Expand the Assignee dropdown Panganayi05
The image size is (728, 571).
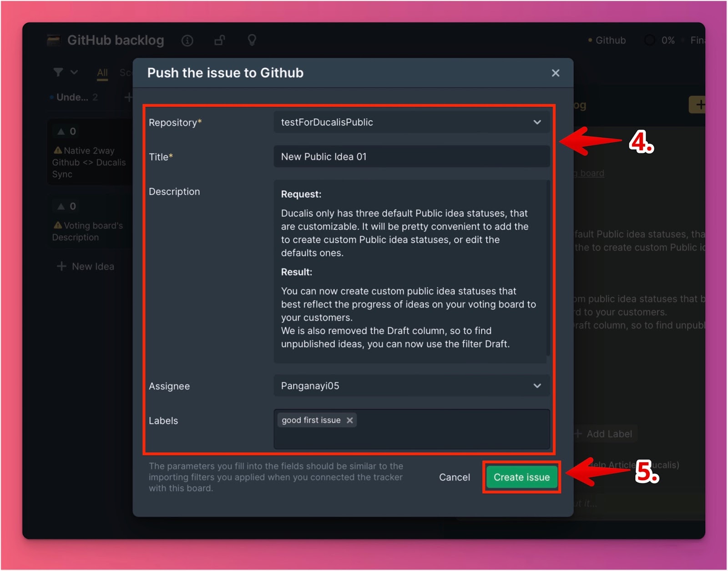click(411, 386)
